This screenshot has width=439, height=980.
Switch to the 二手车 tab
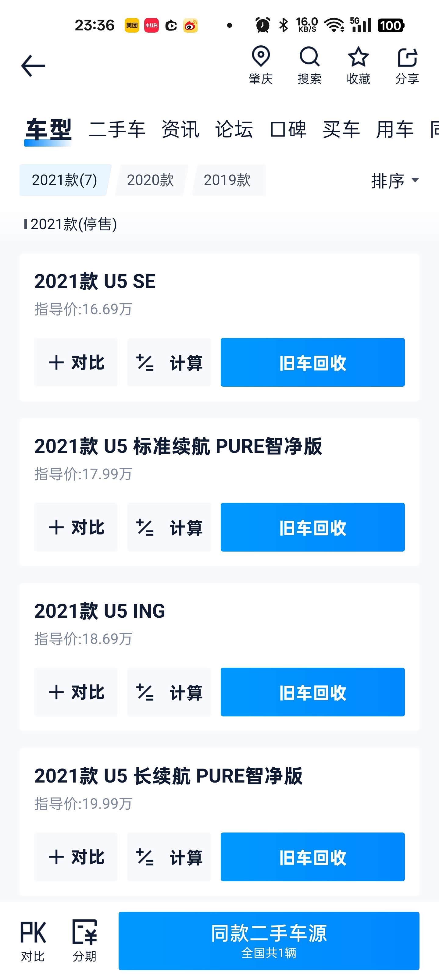117,129
